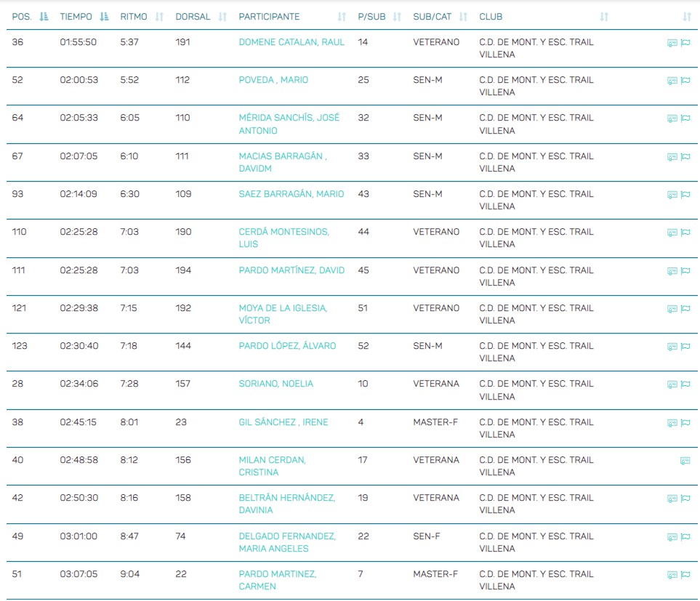Click flag icon for Cerdá Montesinos, Luis
This screenshot has width=700, height=601.
tap(685, 233)
